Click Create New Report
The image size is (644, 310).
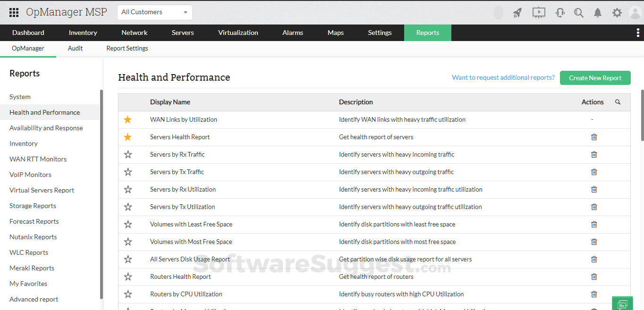coord(595,77)
